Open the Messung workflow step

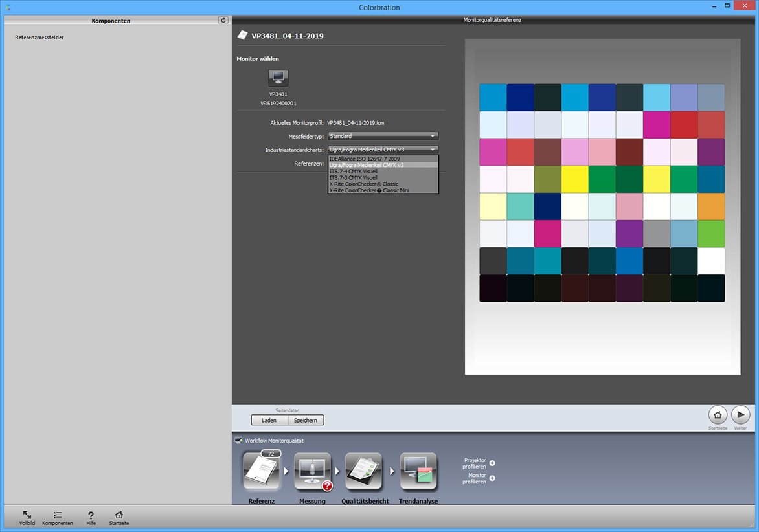pyautogui.click(x=313, y=472)
